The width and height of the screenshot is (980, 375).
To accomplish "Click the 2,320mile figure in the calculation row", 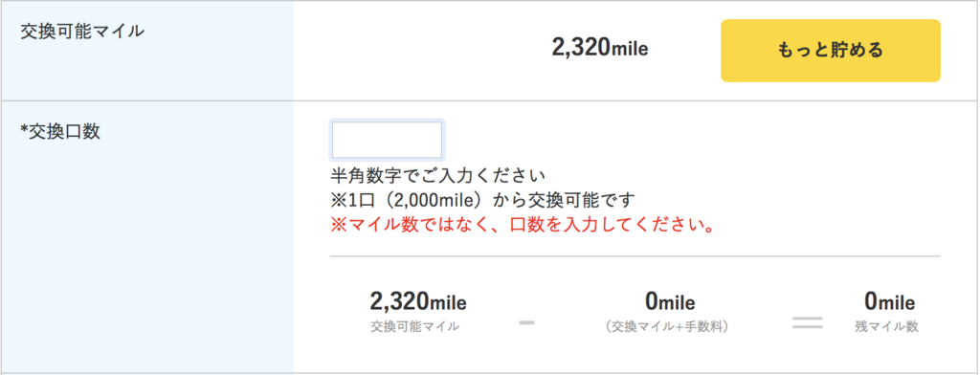I will click(x=418, y=302).
